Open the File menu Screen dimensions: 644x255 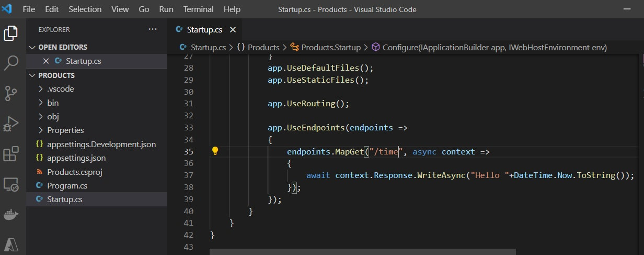pos(29,9)
